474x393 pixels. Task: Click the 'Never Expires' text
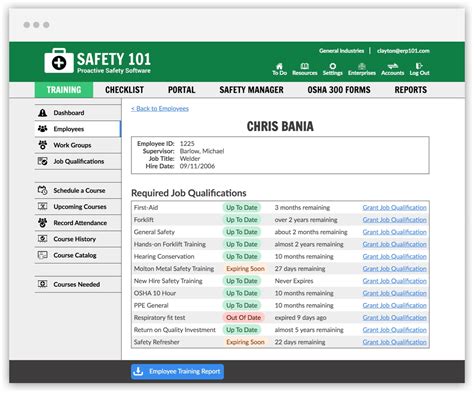tap(294, 281)
